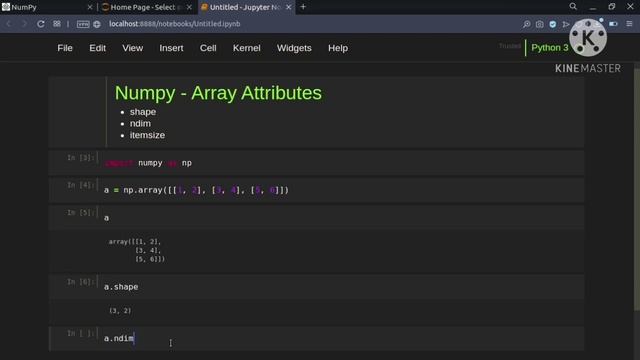Click the Trusted notebook indicator
640x360 pixels.
click(510, 46)
